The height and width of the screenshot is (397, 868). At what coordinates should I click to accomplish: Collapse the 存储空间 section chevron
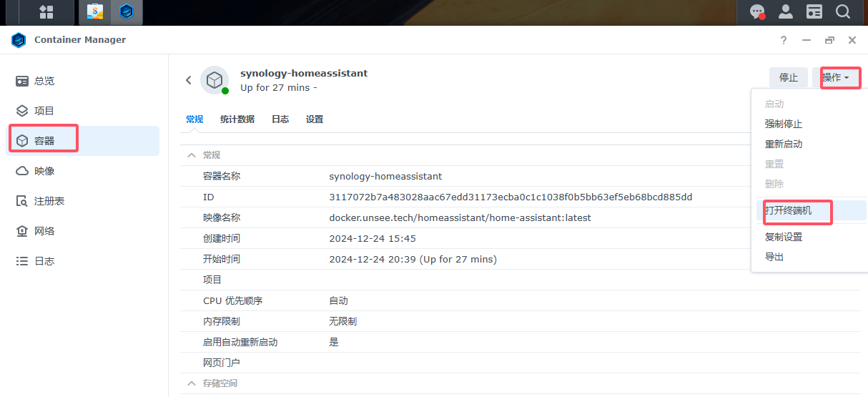coord(191,383)
